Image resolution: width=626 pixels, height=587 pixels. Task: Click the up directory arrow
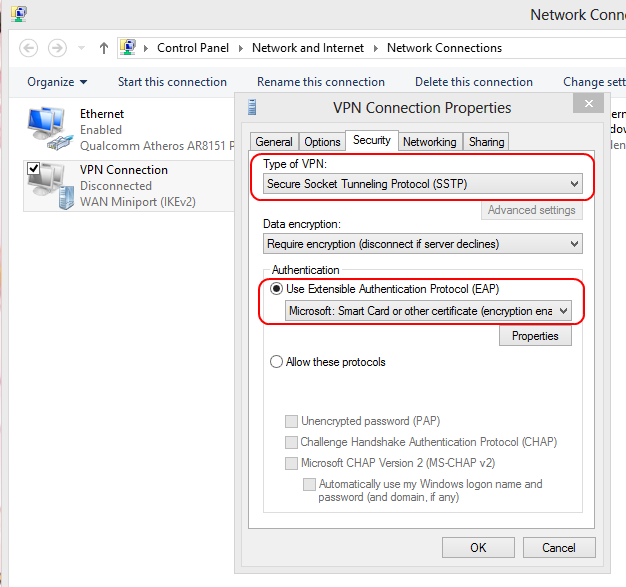click(x=104, y=48)
